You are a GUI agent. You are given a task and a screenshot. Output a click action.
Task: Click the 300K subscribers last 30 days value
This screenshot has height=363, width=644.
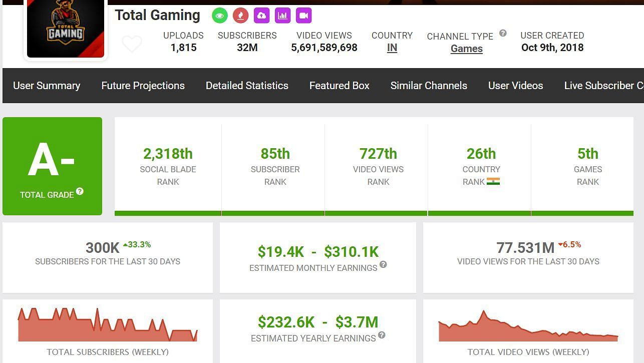103,248
